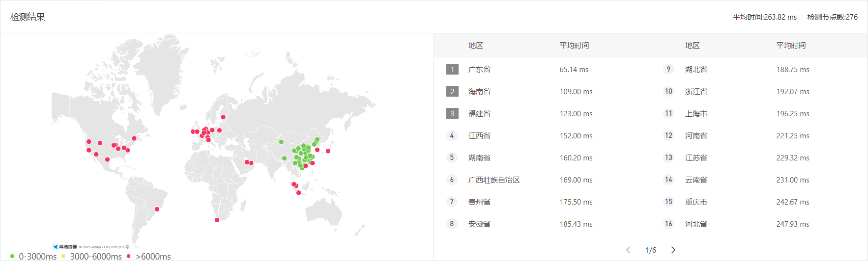Click the 1/6 page indicator
Screen dimensions: 868x261
pos(651,250)
